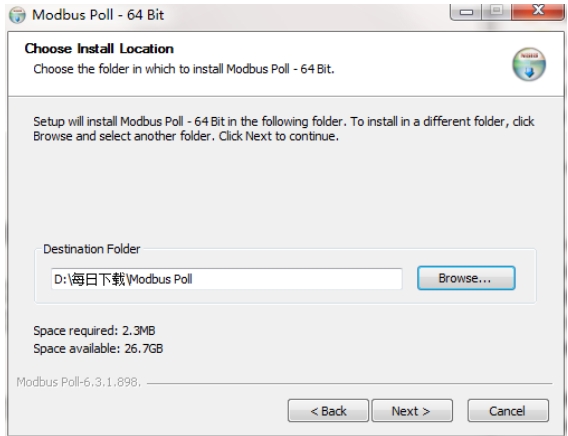
Task: Click the Modbus Poll-6.3.1.898 version text
Action: click(78, 382)
